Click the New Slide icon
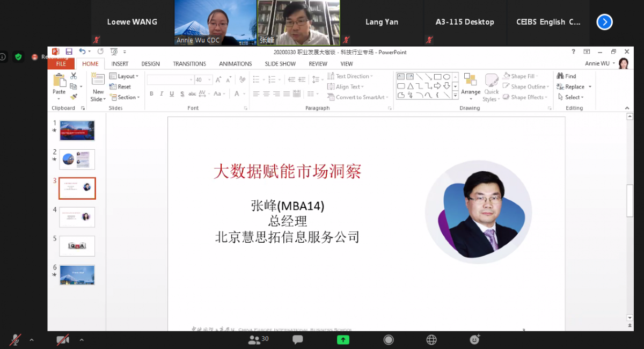 coord(98,79)
